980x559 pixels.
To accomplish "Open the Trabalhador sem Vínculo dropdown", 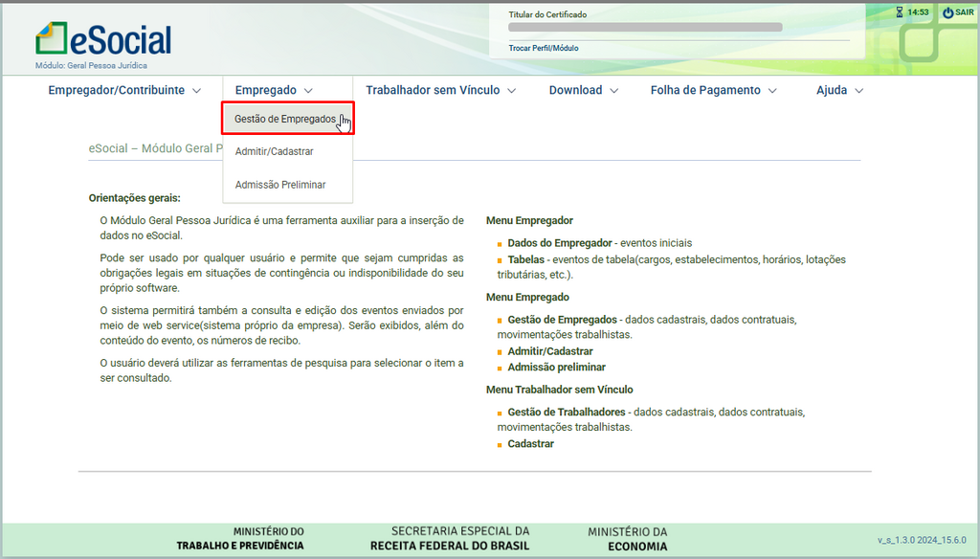I will 440,90.
